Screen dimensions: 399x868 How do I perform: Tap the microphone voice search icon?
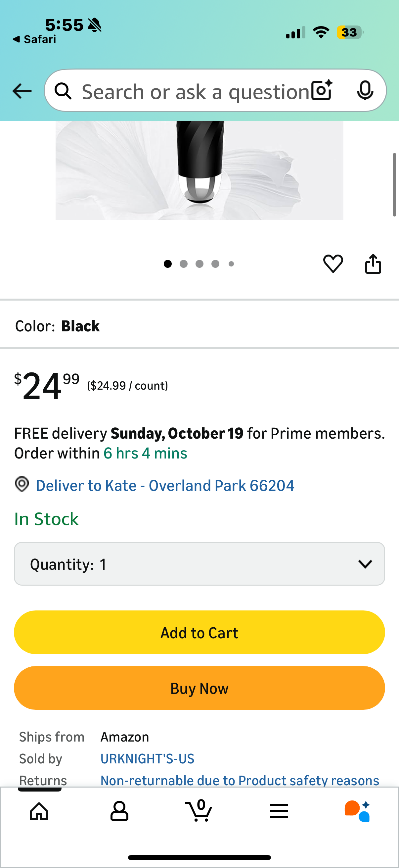pyautogui.click(x=365, y=90)
